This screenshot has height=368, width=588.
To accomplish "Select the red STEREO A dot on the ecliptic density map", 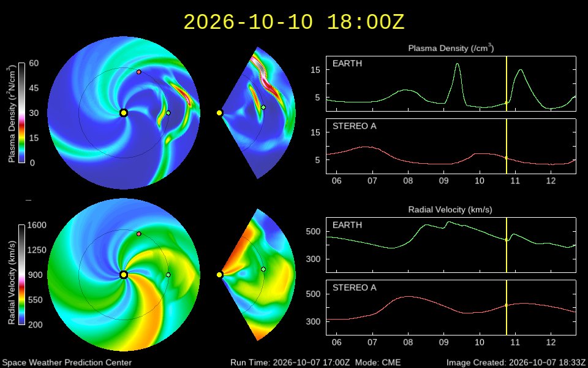I will pos(139,72).
